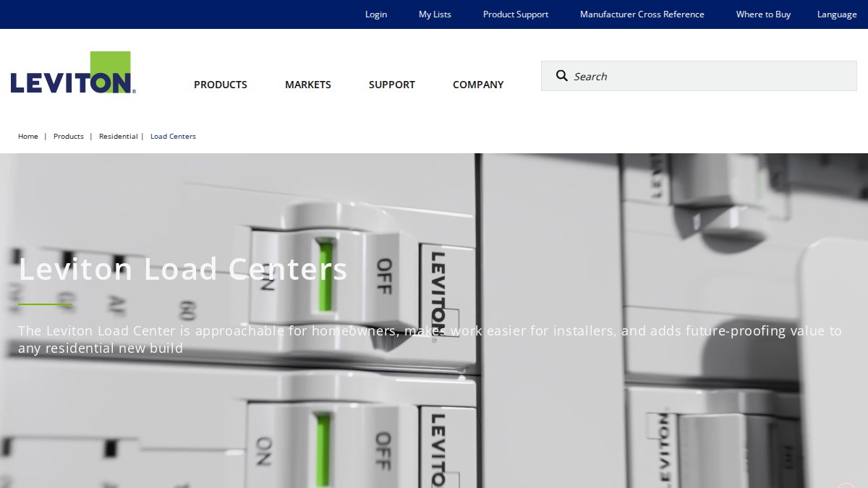Click the Where to Buy link
This screenshot has height=488, width=868.
point(763,14)
